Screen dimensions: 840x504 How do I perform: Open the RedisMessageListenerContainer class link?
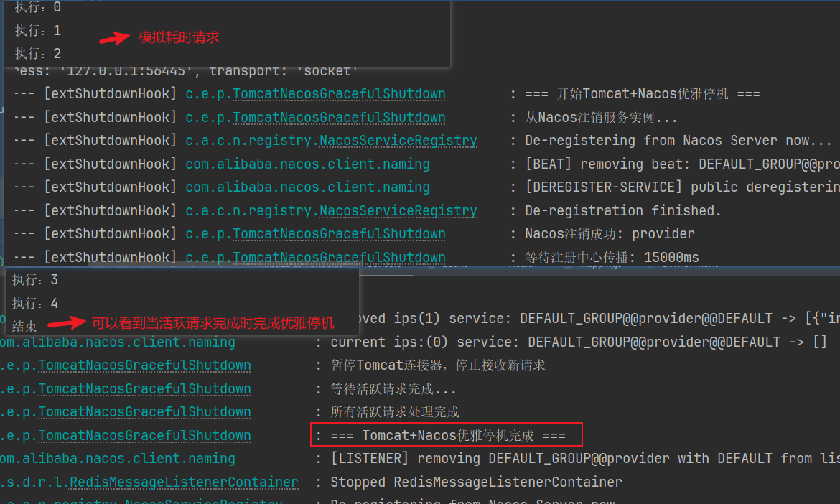pyautogui.click(x=184, y=482)
